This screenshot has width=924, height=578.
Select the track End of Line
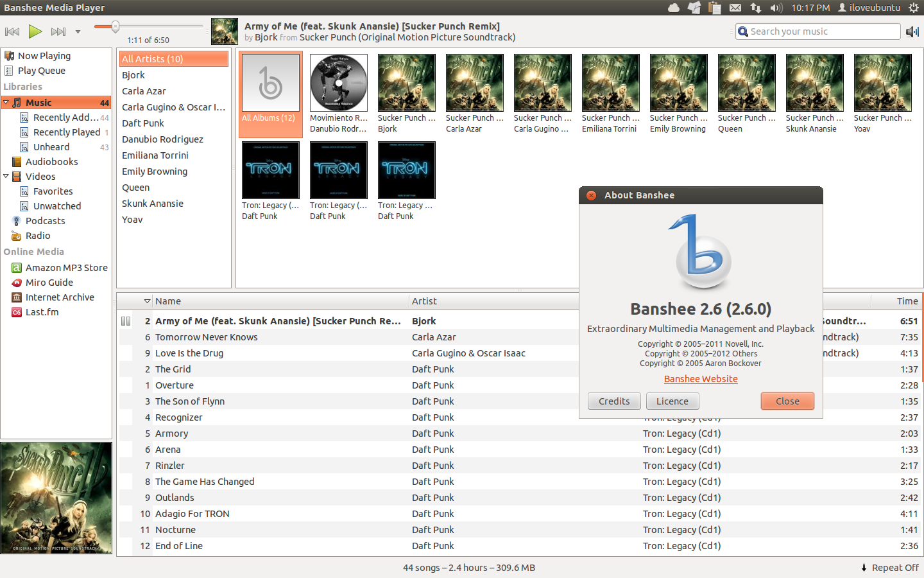pyautogui.click(x=179, y=546)
